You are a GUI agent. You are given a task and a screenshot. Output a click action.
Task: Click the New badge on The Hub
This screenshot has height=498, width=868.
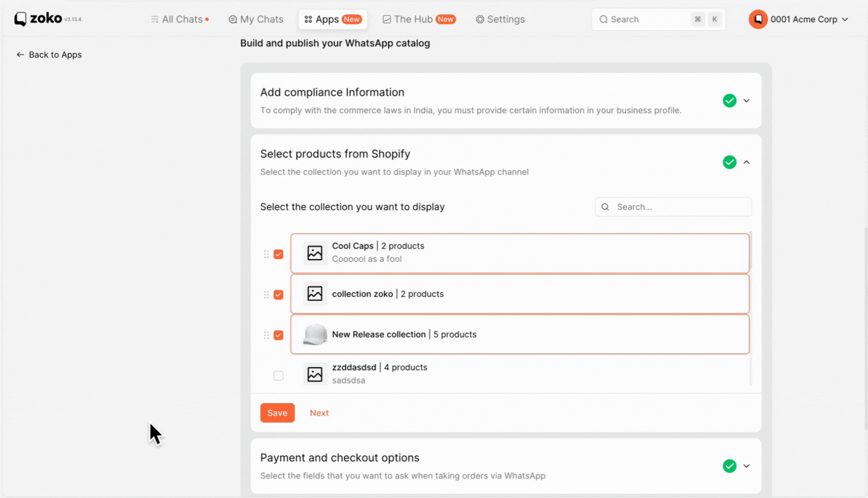445,19
